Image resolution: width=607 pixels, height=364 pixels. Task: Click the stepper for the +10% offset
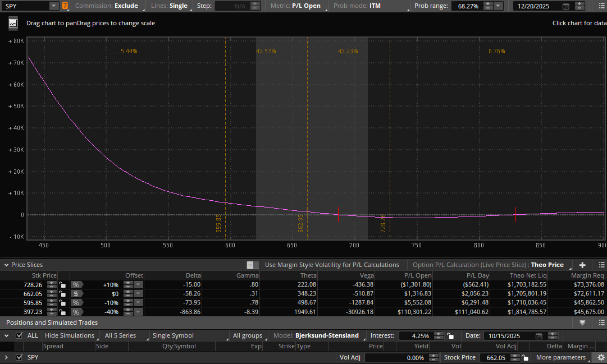pos(128,285)
